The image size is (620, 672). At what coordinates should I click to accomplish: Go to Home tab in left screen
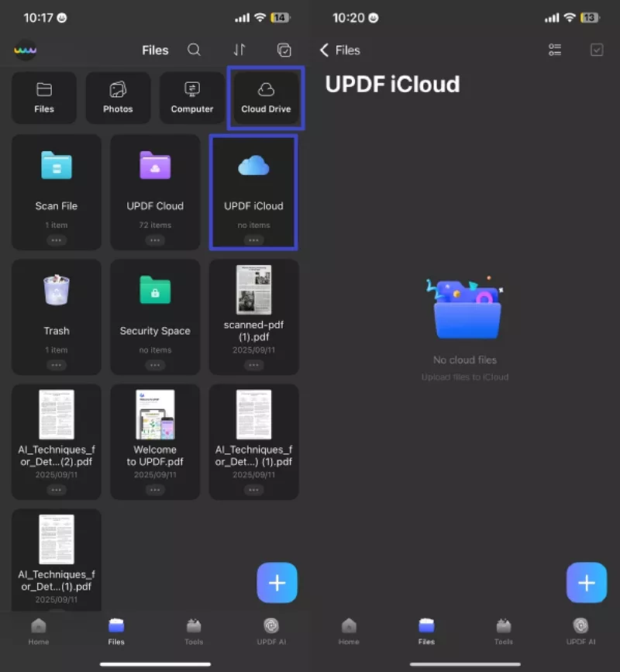(x=39, y=632)
